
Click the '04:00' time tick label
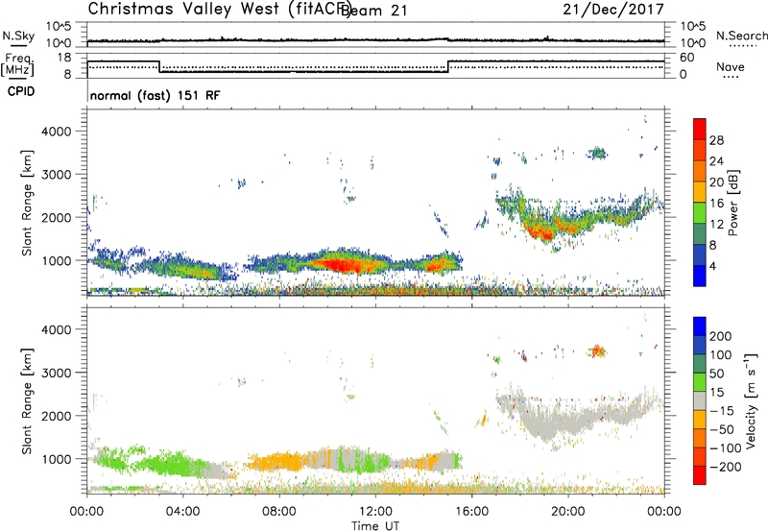(x=182, y=512)
